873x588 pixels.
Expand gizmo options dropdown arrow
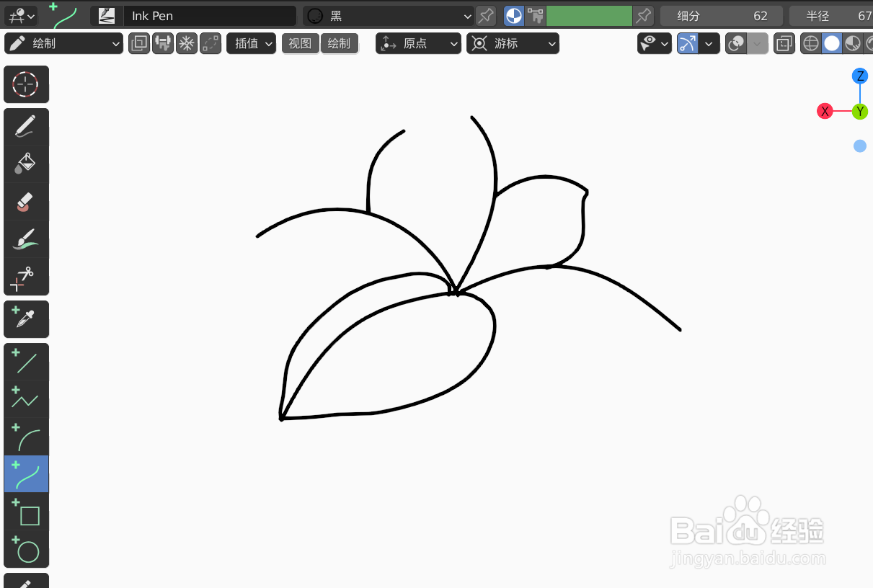tap(709, 43)
